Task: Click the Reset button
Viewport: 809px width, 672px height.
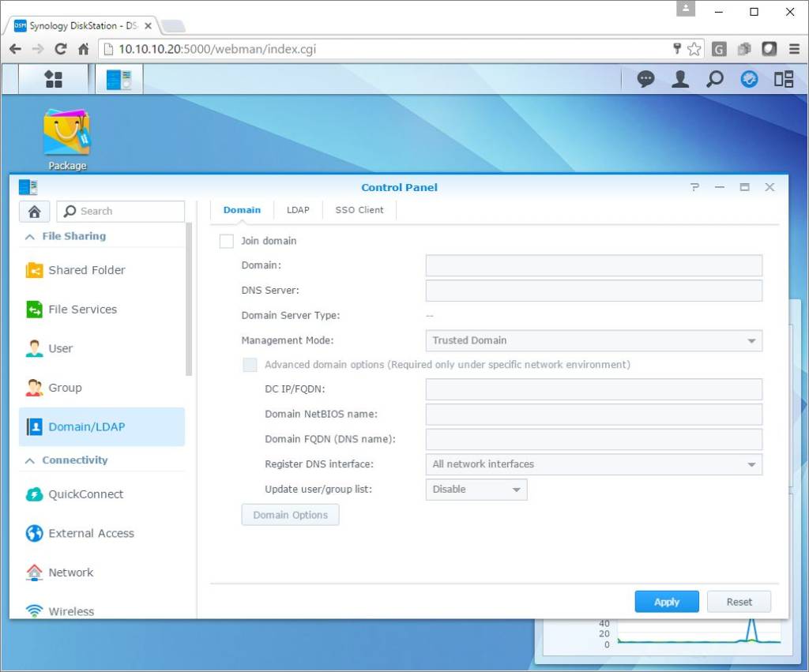Action: 739,602
